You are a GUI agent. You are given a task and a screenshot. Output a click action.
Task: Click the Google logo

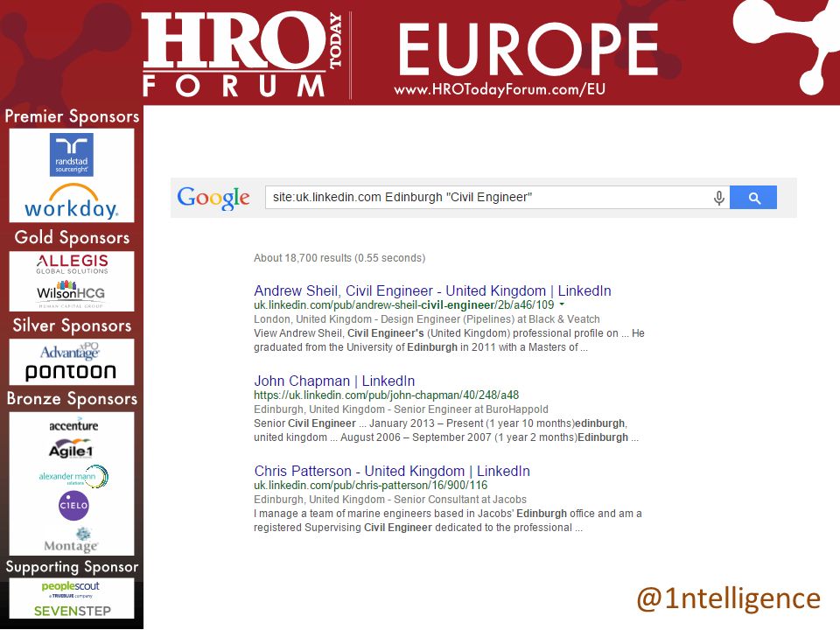(x=213, y=199)
